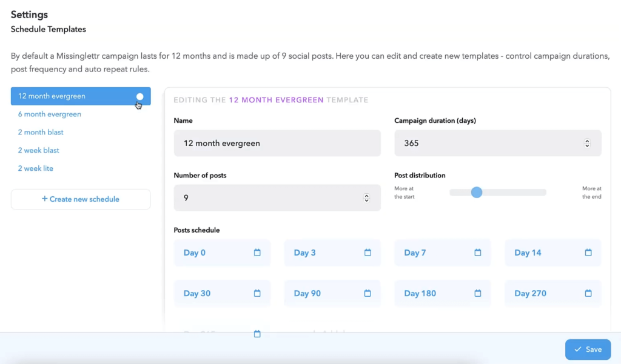Viewport: 621px width, 364px height.
Task: Open the 2 week blast template
Action: tap(38, 150)
